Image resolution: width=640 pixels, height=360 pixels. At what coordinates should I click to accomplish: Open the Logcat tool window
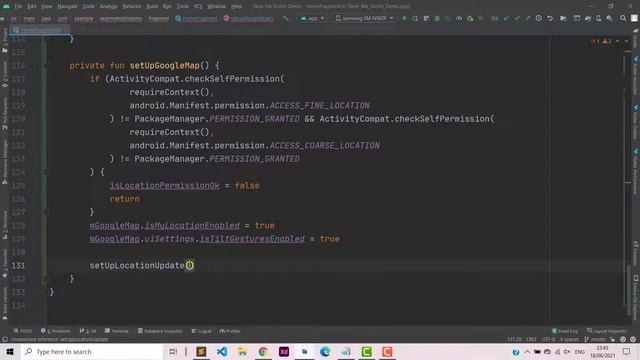202,331
